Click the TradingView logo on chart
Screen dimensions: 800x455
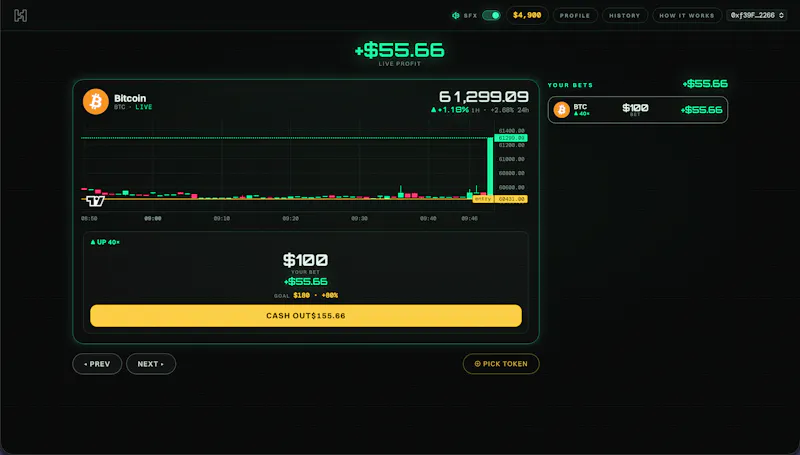coord(95,201)
